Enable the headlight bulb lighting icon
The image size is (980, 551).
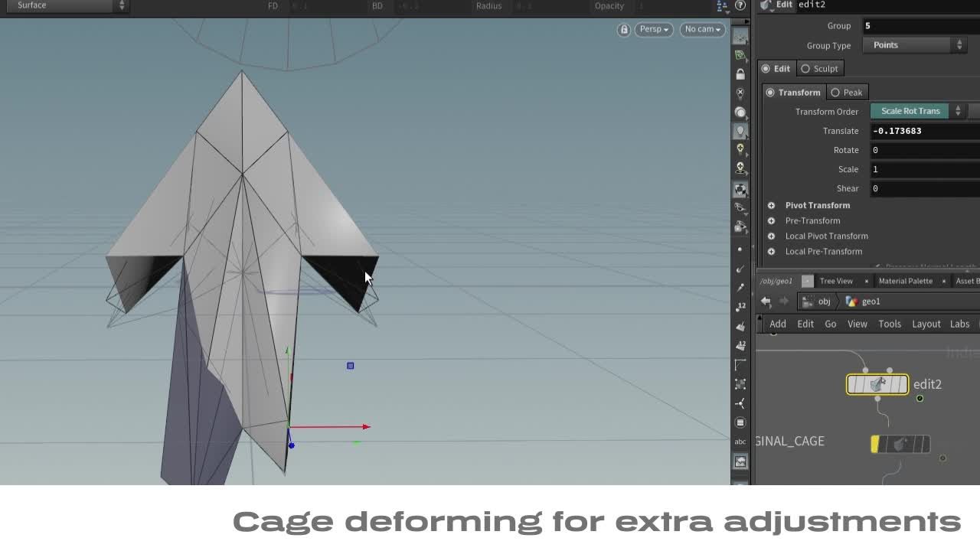pyautogui.click(x=740, y=131)
